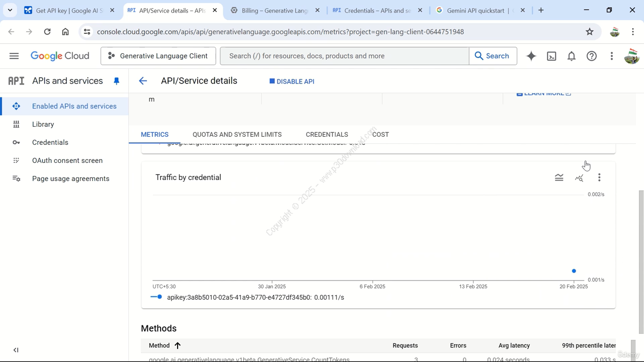Screen dimensions: 644x362
Task: Go back using the API/Service details arrow
Action: [x=143, y=81]
